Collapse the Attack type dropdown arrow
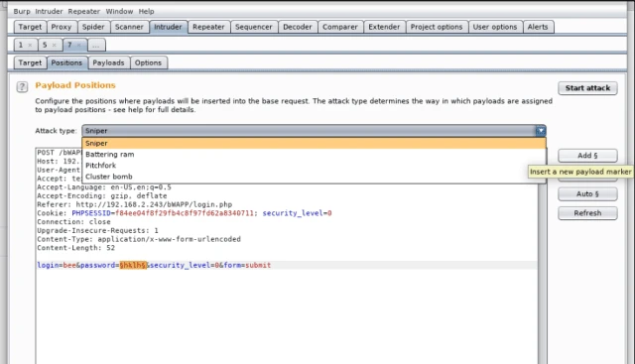 [541, 131]
